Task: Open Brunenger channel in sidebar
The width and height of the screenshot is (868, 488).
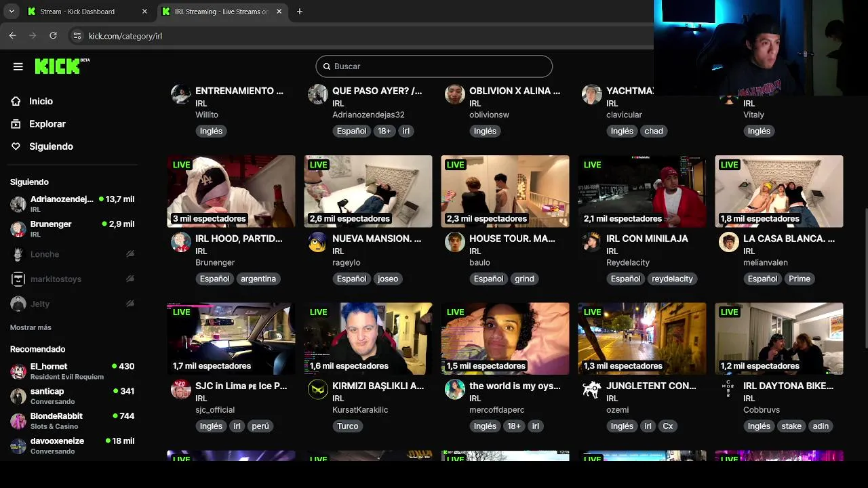Action: pyautogui.click(x=72, y=228)
